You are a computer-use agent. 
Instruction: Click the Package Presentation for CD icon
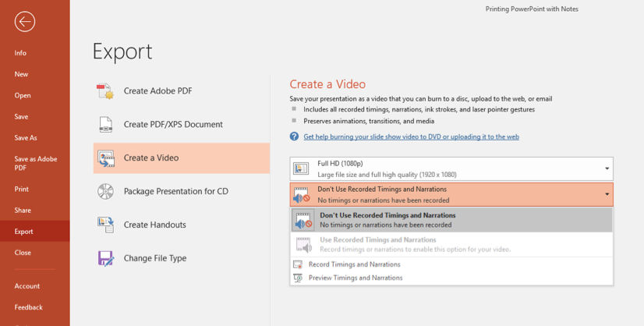[x=105, y=192]
